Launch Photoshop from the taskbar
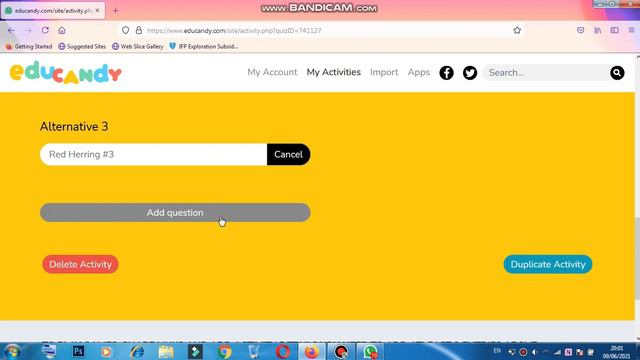 tap(78, 351)
